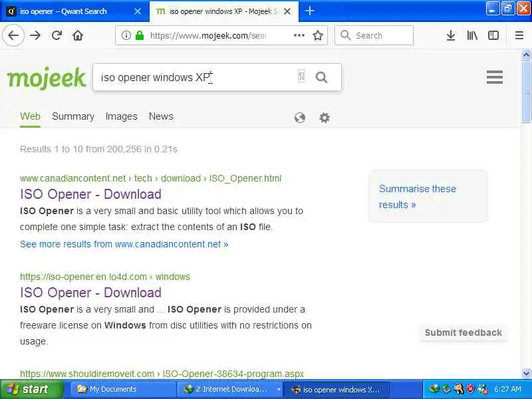Image resolution: width=532 pixels, height=399 pixels.
Task: Switch to the Qwant Search tab
Action: tap(74, 11)
